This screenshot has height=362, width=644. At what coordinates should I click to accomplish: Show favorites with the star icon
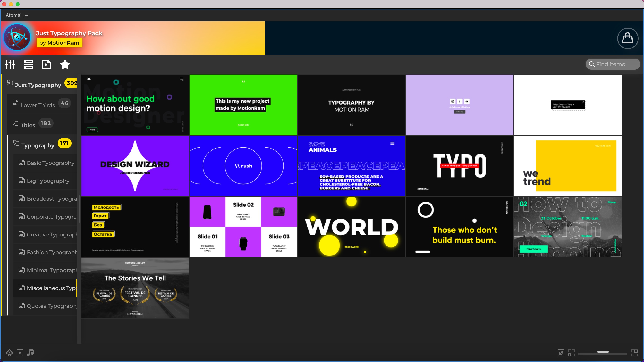click(65, 64)
